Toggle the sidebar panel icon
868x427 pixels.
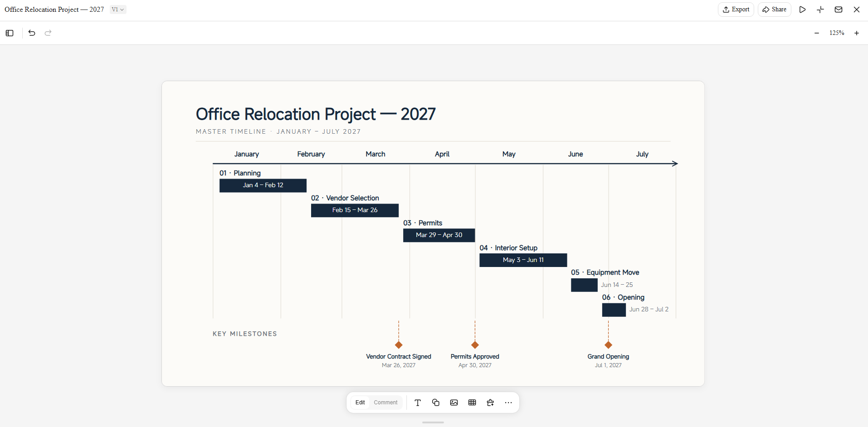(10, 33)
